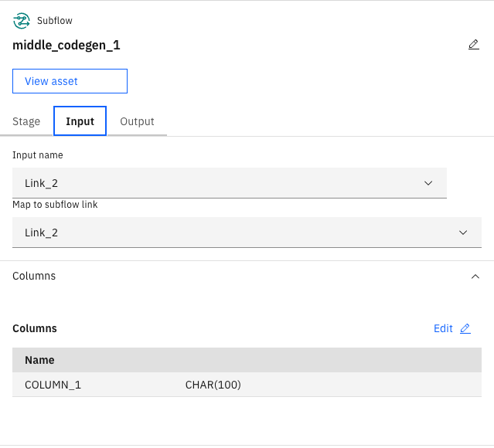
Task: Switch to the Stage tab
Action: coord(26,121)
